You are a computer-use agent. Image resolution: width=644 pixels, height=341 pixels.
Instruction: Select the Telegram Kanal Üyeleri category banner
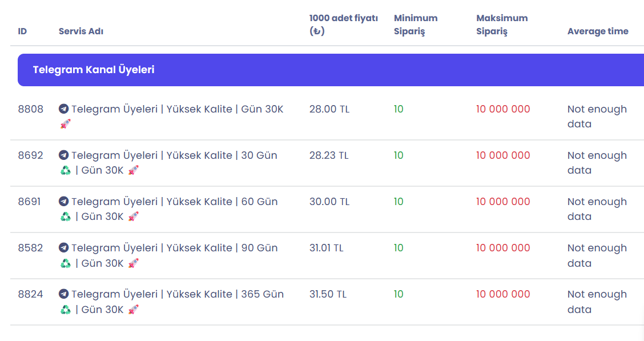click(331, 70)
